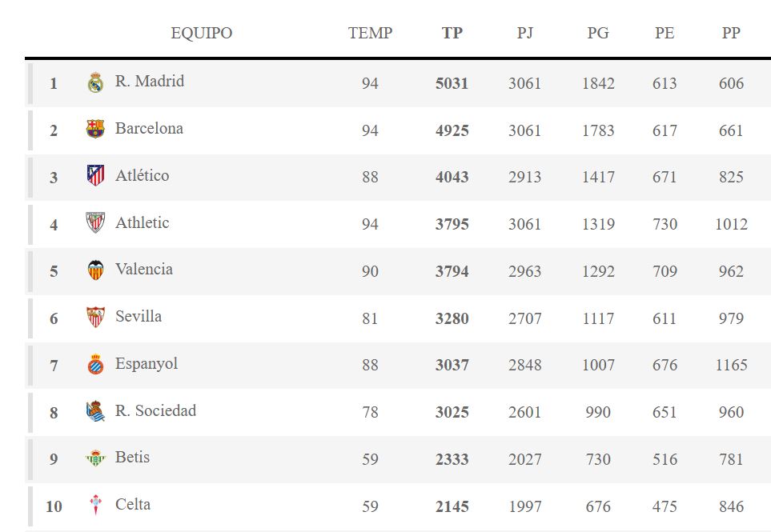Sort by PJ column header
This screenshot has height=532, width=771.
[x=525, y=33]
